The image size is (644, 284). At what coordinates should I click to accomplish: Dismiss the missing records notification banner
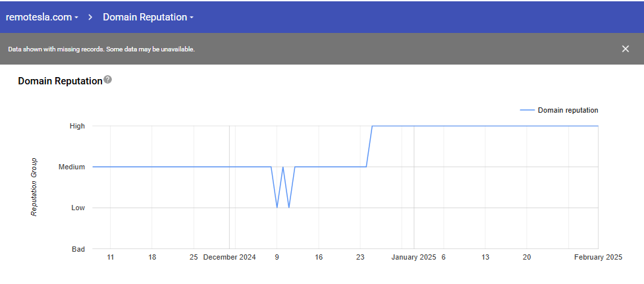(625, 49)
